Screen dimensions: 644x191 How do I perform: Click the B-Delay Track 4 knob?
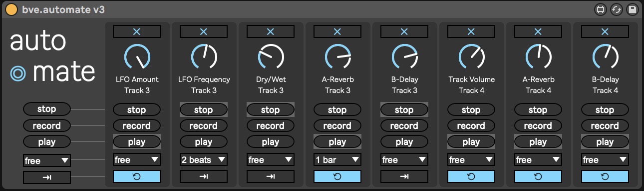click(605, 56)
